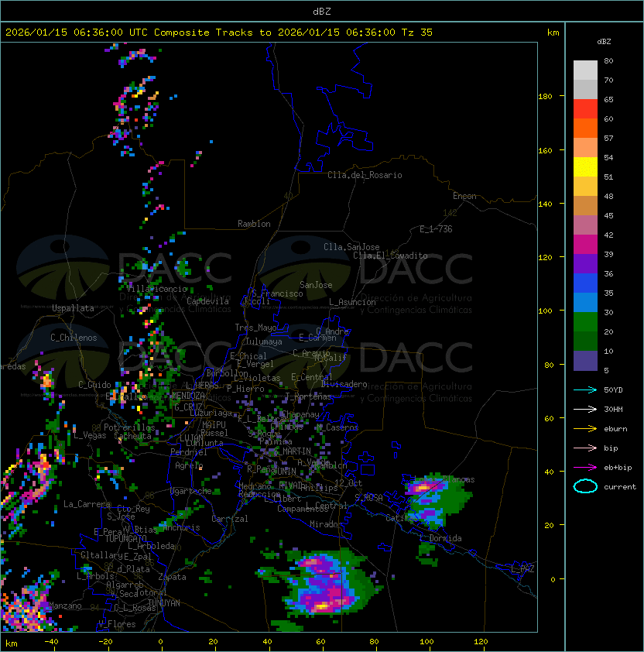Pick the magenta swatch in dBZ scale
The image size is (644, 652).
click(x=585, y=245)
